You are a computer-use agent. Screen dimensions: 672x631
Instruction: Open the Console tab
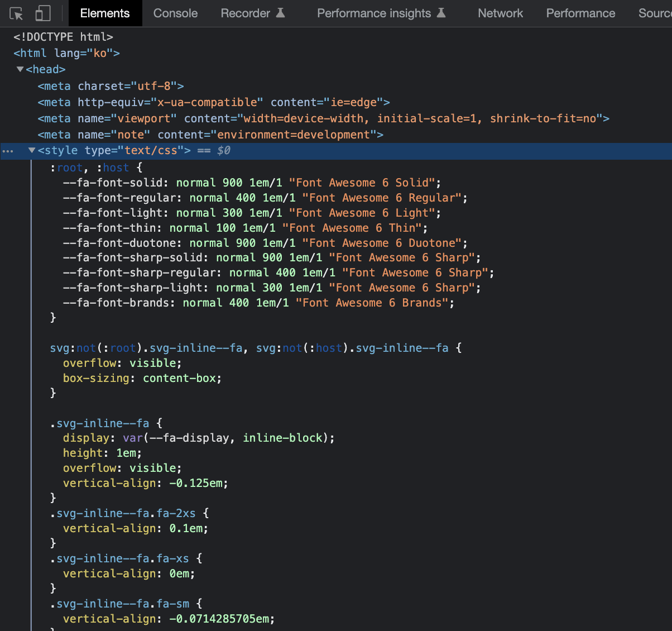pos(175,13)
